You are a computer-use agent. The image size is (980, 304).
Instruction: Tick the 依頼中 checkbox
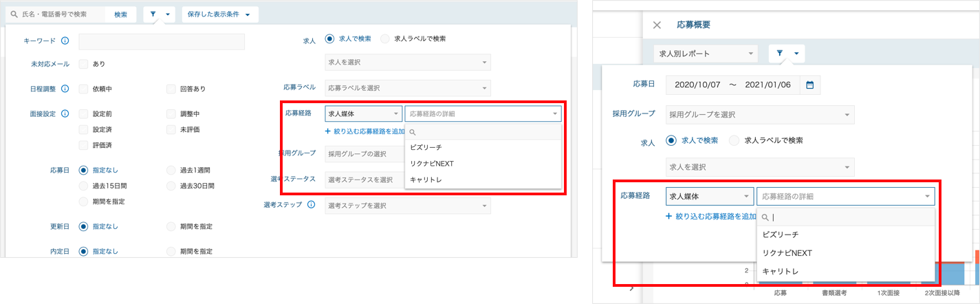[x=83, y=89]
